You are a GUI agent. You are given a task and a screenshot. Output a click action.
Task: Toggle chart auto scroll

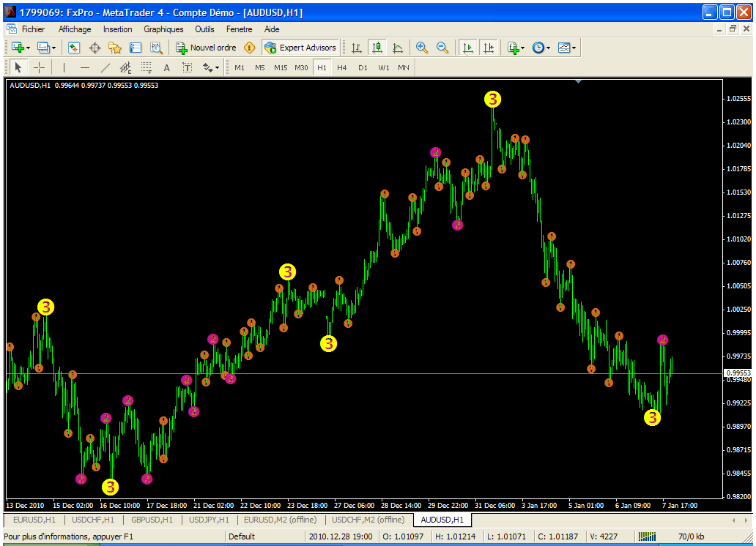pyautogui.click(x=467, y=48)
